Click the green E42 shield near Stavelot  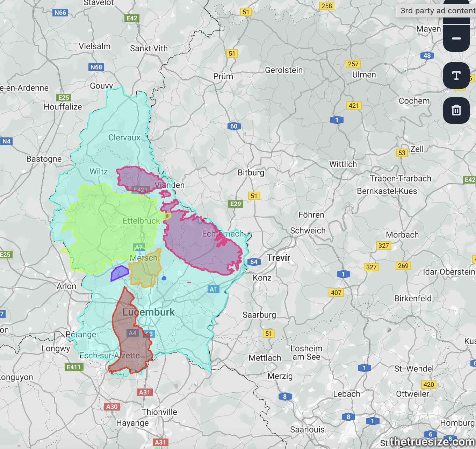pyautogui.click(x=132, y=18)
